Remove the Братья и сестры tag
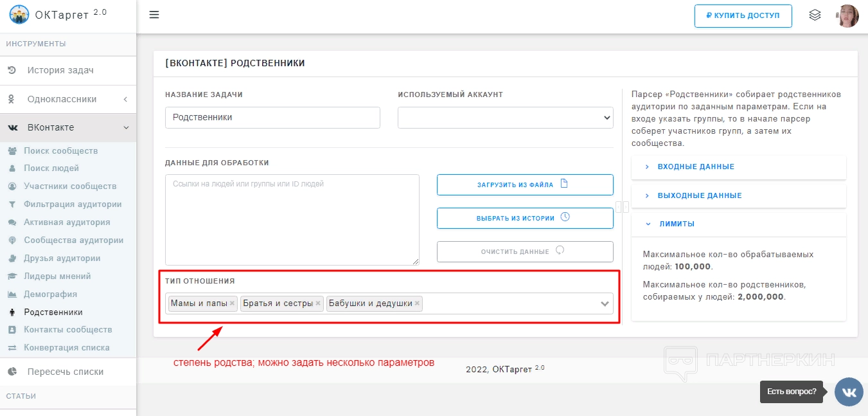The width and height of the screenshot is (868, 416). [x=318, y=303]
